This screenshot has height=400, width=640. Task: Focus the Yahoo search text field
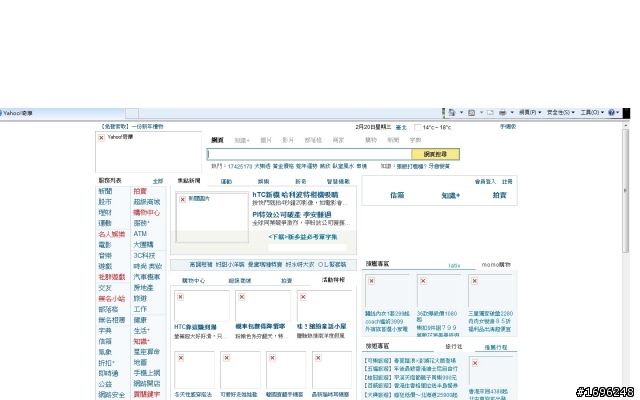click(309, 154)
